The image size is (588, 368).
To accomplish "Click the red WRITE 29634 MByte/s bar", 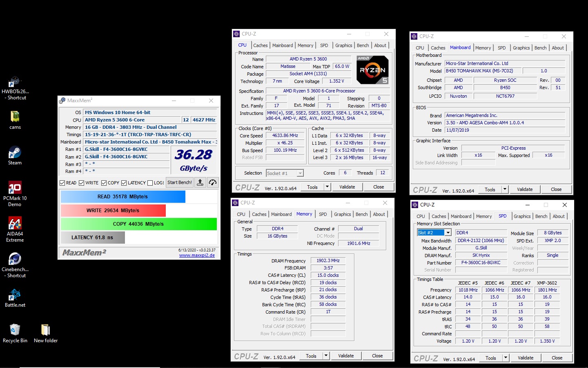I will (113, 211).
